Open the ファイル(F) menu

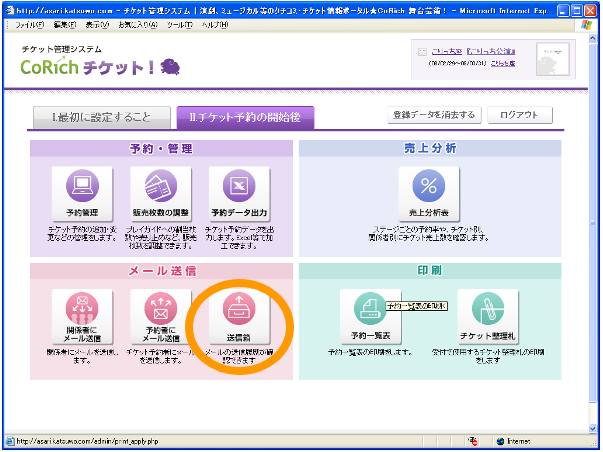[x=29, y=24]
